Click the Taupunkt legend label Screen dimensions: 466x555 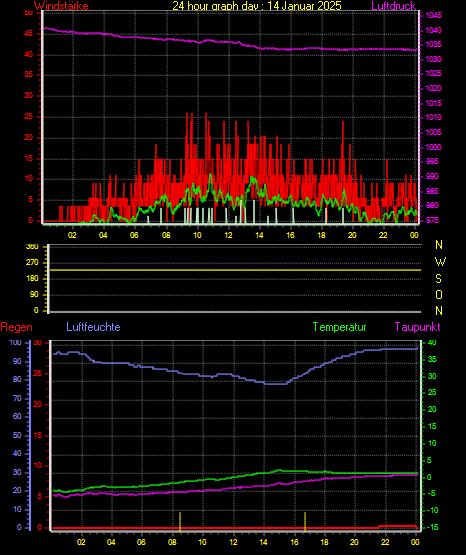[418, 327]
